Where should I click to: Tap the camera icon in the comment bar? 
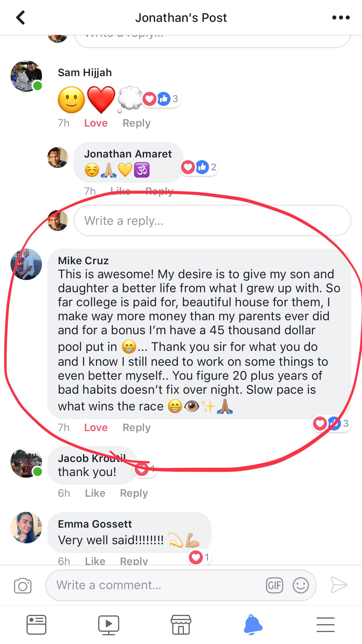coord(23,585)
